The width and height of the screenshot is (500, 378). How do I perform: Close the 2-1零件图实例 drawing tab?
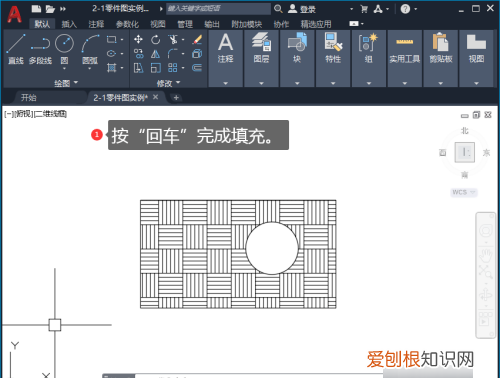(156, 97)
